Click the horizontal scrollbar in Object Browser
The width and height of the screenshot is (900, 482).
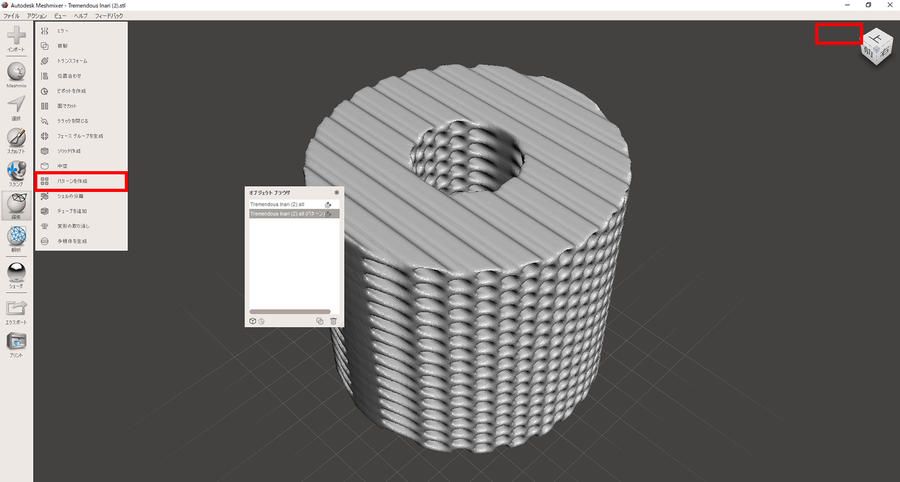[289, 311]
